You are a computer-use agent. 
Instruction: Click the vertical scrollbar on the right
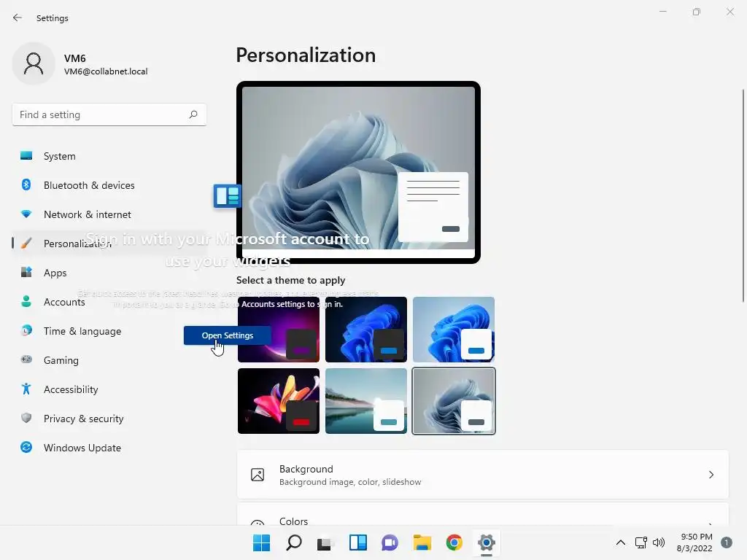(x=743, y=195)
